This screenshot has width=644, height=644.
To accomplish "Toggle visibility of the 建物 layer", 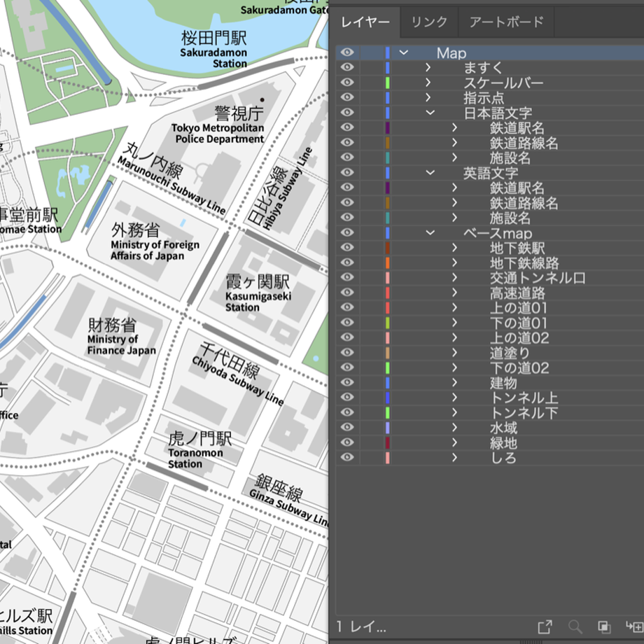I will point(347,382).
